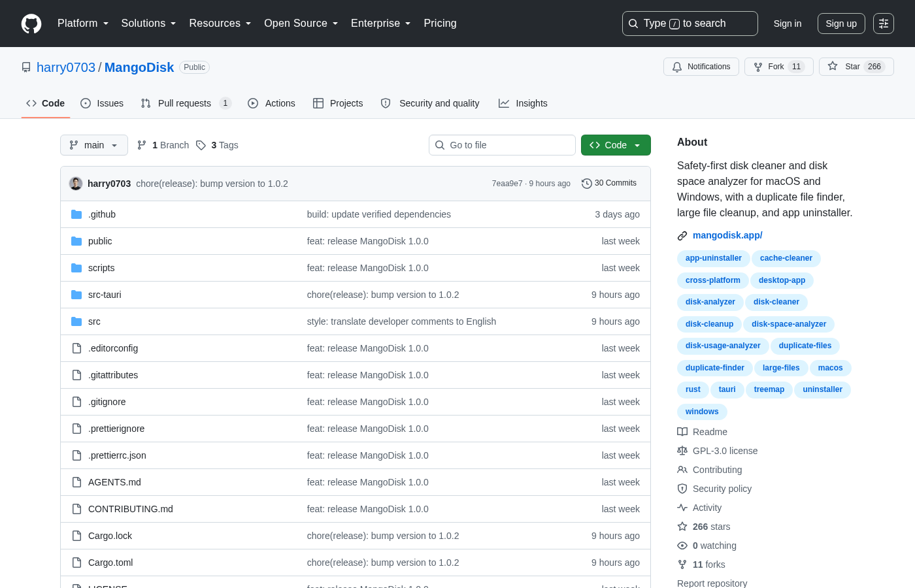Screen dimensions: 915x588
Task: Click the shield icon beside Security policy
Action: click(682, 489)
